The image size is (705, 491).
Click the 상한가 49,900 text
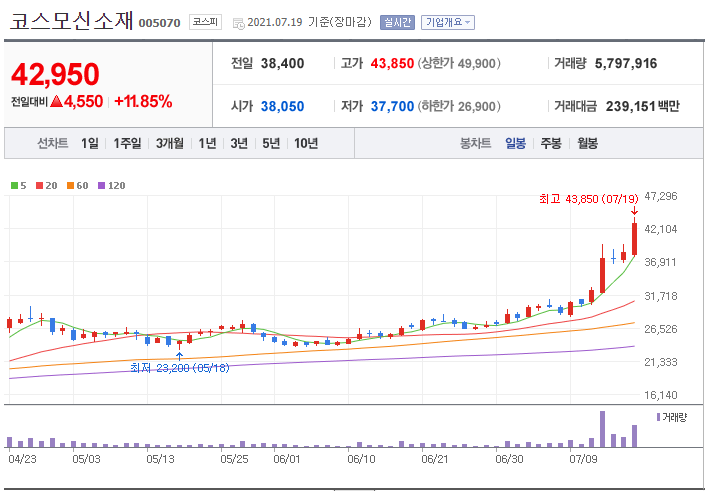[x=459, y=63]
